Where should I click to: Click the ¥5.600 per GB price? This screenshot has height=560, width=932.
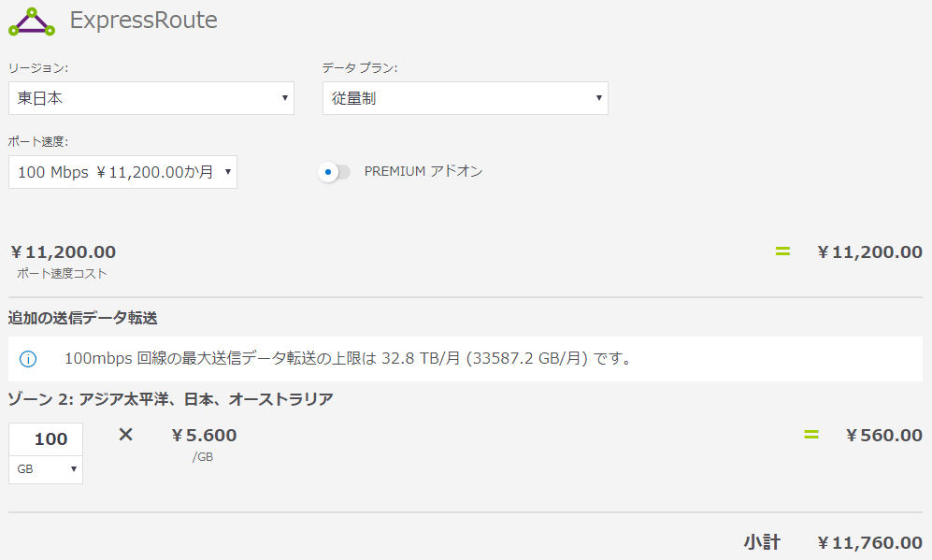(x=205, y=436)
